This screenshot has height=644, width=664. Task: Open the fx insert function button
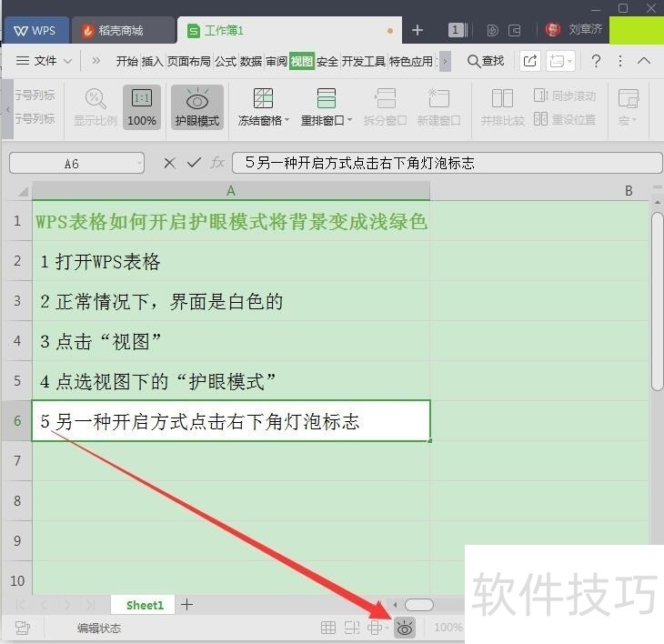[217, 163]
